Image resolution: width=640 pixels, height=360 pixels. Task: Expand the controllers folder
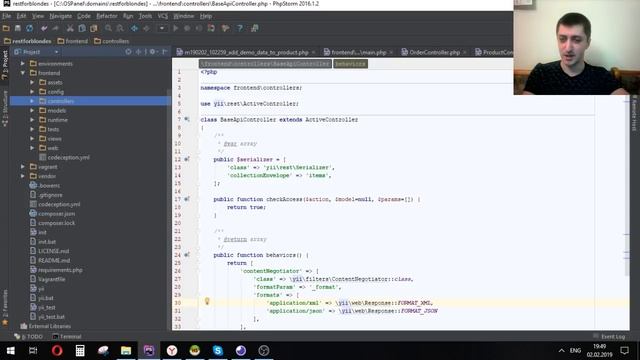(x=32, y=101)
